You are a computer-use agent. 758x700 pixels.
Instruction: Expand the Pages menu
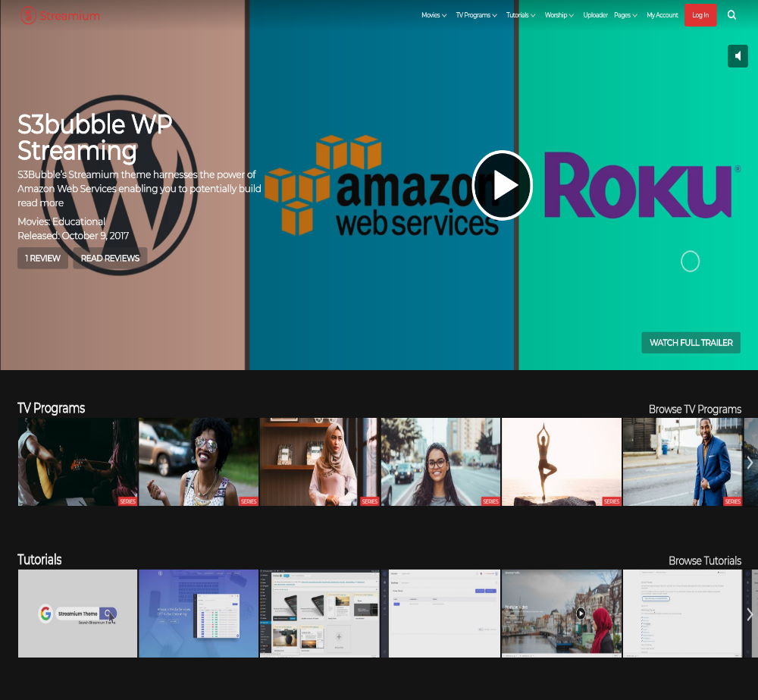[625, 15]
